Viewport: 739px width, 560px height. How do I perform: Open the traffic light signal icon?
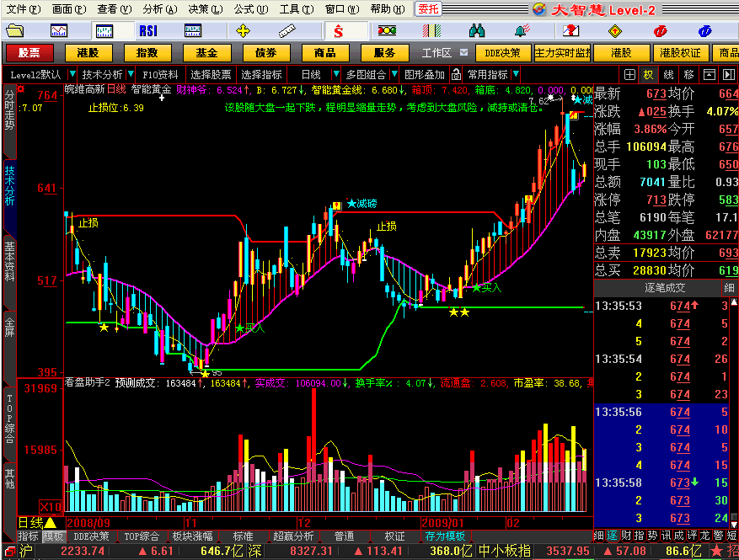(387, 31)
